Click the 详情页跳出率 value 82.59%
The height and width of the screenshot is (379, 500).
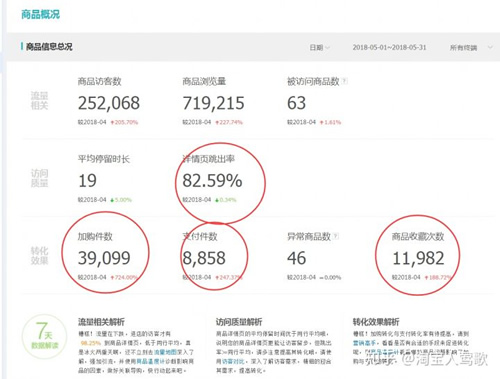tap(212, 181)
